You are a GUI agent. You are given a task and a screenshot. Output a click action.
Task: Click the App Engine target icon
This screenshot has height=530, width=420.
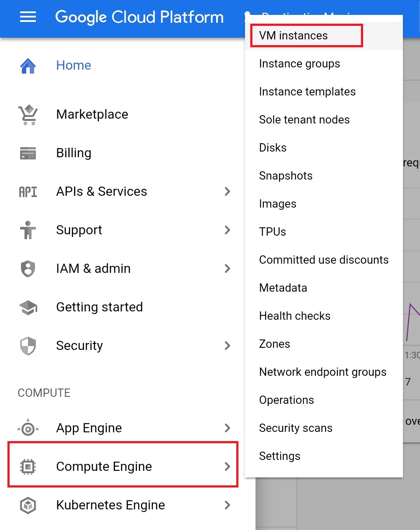(28, 428)
